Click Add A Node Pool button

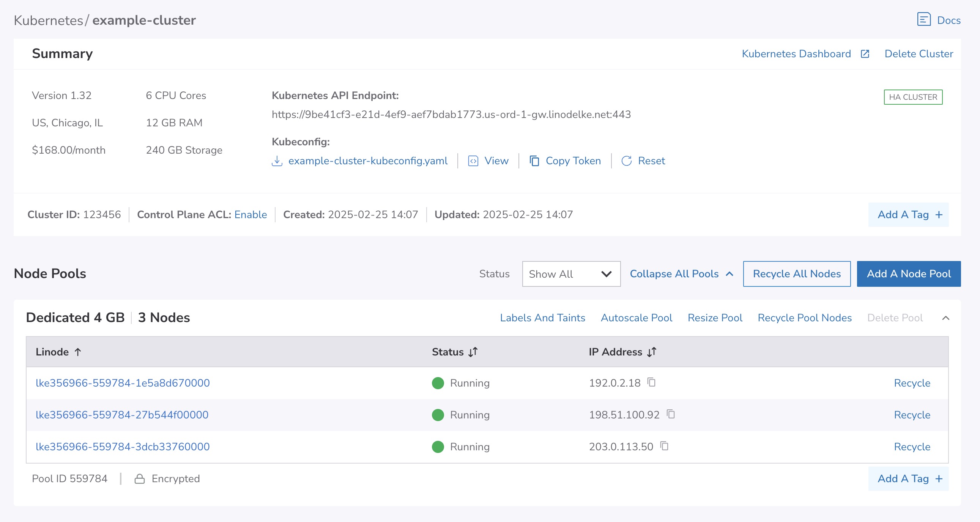[909, 274]
